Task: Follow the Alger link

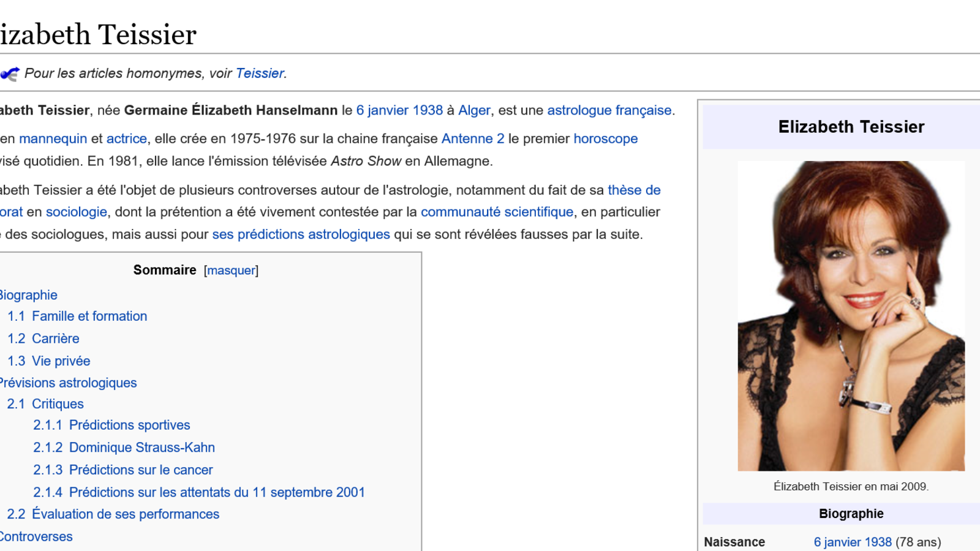Action: [x=474, y=110]
